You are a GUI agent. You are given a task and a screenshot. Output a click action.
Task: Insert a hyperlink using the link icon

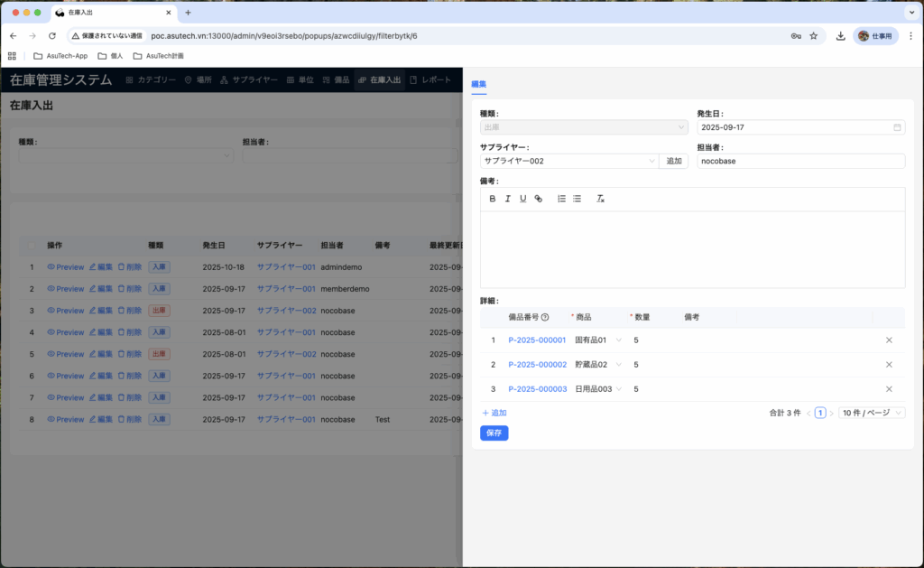[x=539, y=199]
